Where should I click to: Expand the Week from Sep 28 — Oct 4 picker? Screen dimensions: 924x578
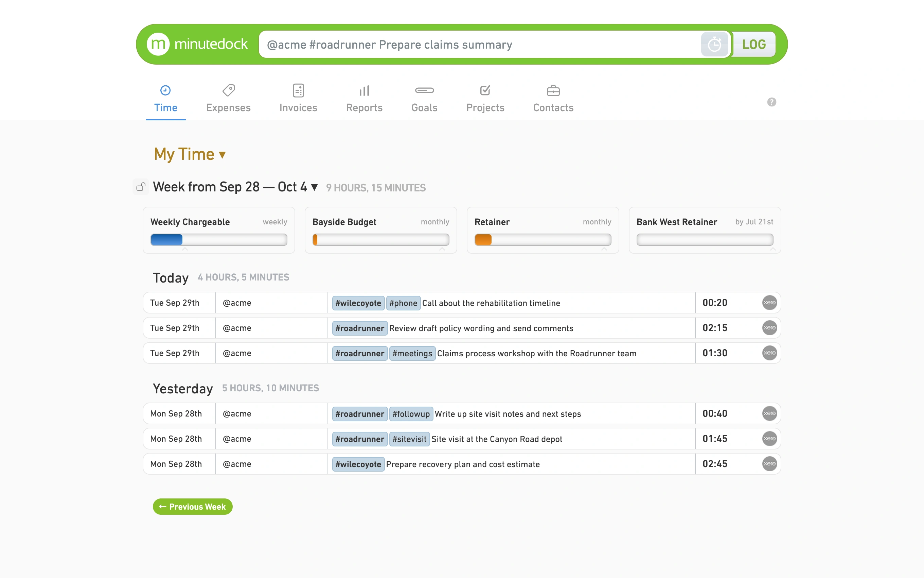pos(235,187)
